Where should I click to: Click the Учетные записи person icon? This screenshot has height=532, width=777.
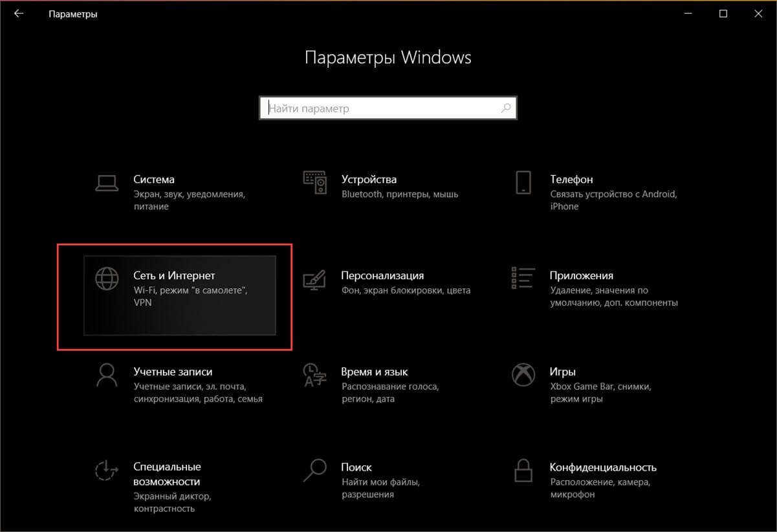pyautogui.click(x=106, y=374)
